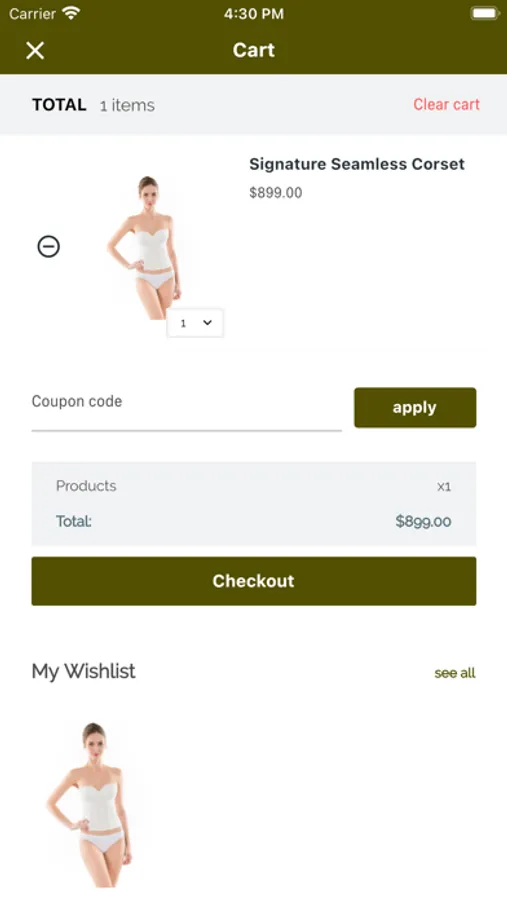Remove corset item using minus circle icon
Image resolution: width=507 pixels, height=900 pixels.
coord(49,247)
